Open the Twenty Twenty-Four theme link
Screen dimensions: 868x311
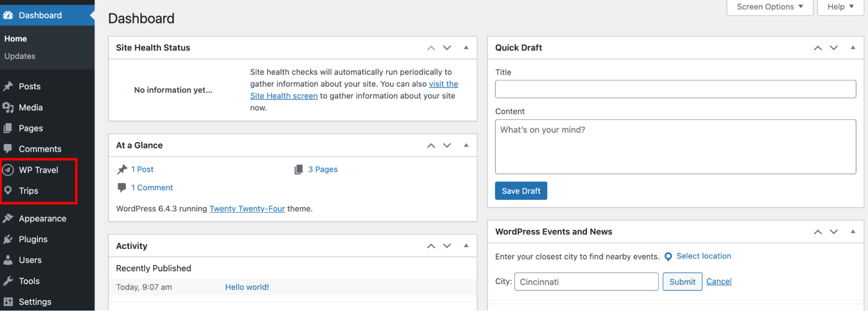[247, 209]
